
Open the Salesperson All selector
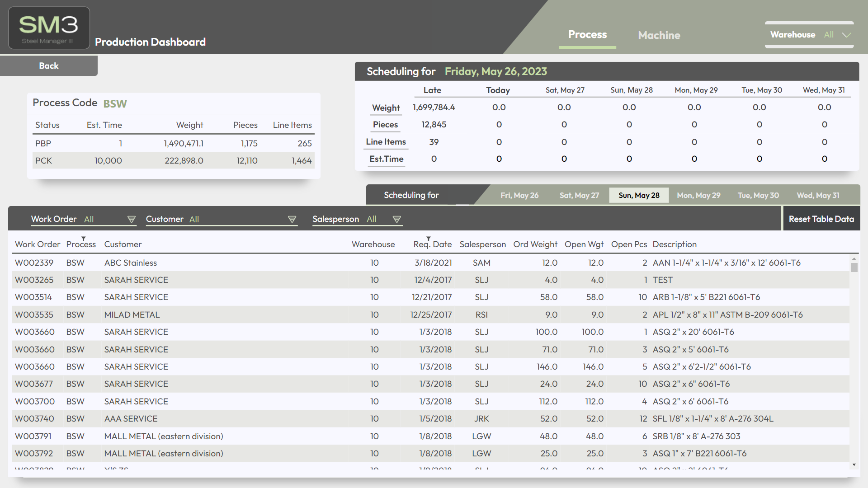(x=371, y=219)
